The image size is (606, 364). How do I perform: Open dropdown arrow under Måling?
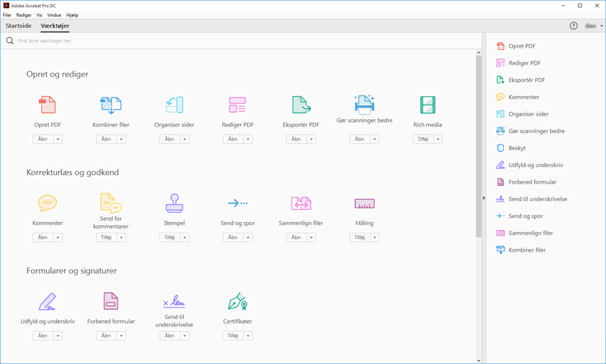coord(374,238)
